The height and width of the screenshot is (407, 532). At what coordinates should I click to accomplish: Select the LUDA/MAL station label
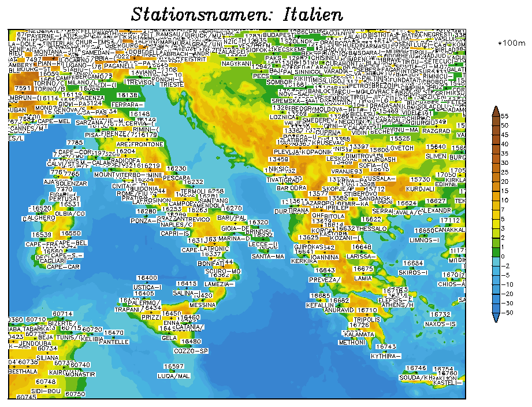click(173, 376)
